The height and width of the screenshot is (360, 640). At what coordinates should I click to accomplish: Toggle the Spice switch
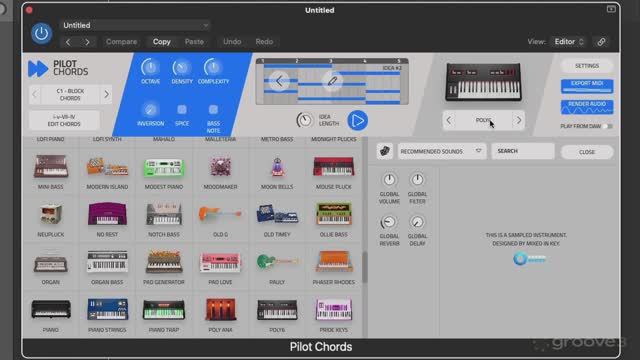click(x=182, y=109)
